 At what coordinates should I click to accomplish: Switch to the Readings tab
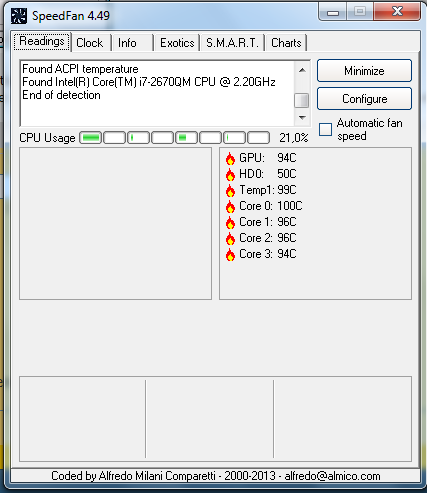click(42, 42)
